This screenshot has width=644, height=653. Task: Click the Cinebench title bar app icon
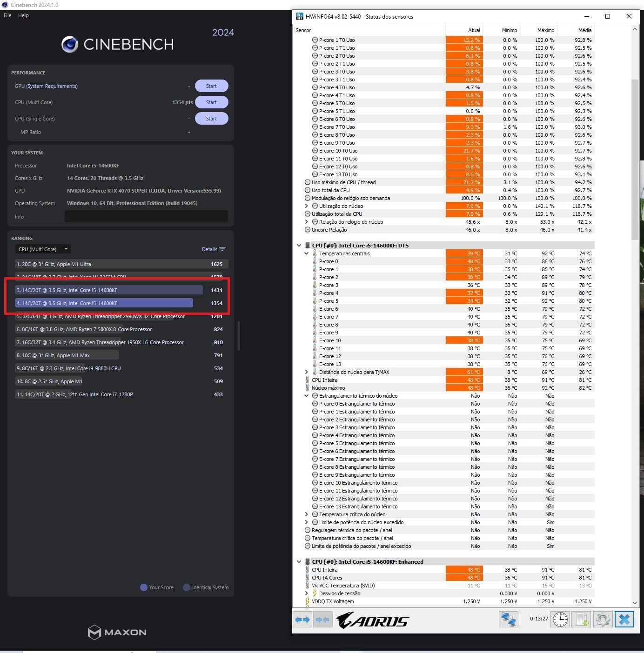point(5,5)
